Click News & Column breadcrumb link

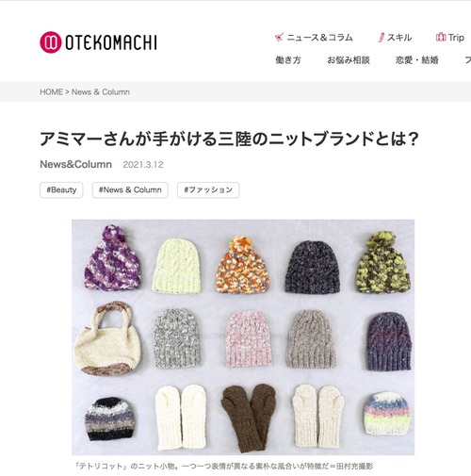[x=101, y=91]
